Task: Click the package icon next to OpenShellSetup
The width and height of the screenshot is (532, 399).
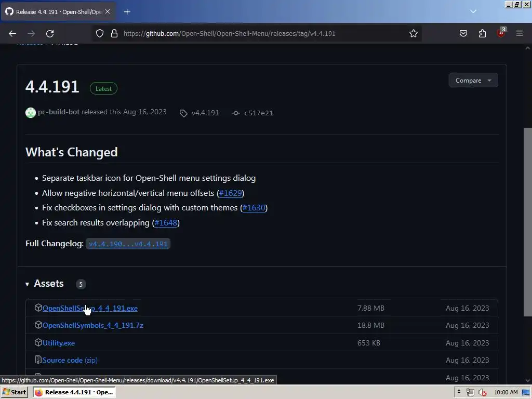Action: 38,308
